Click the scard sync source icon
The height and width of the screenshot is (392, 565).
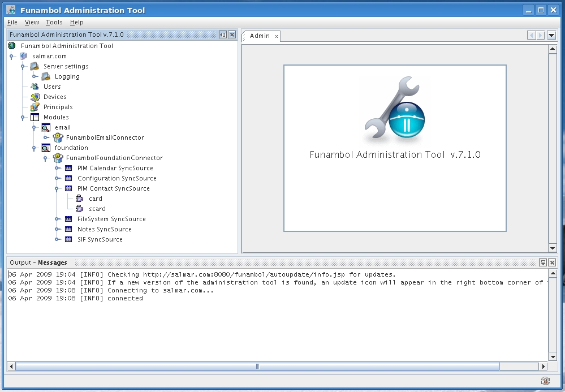(x=80, y=209)
